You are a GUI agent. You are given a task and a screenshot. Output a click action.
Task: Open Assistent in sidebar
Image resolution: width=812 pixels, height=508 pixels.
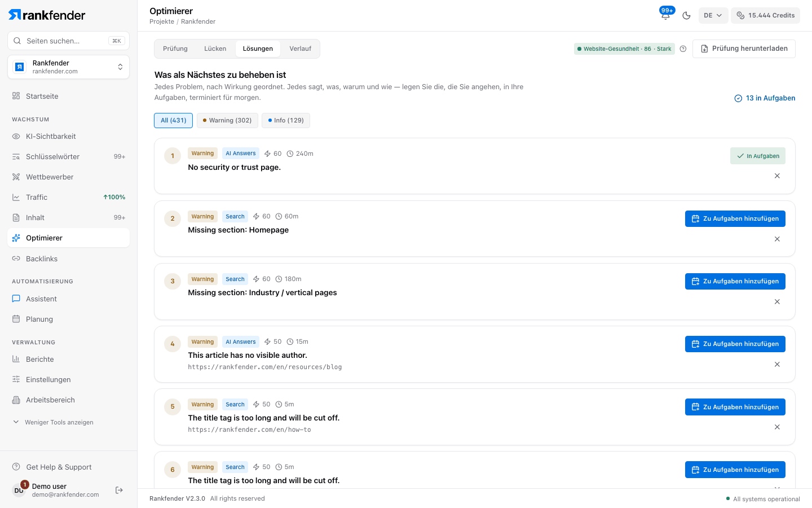pos(68,299)
